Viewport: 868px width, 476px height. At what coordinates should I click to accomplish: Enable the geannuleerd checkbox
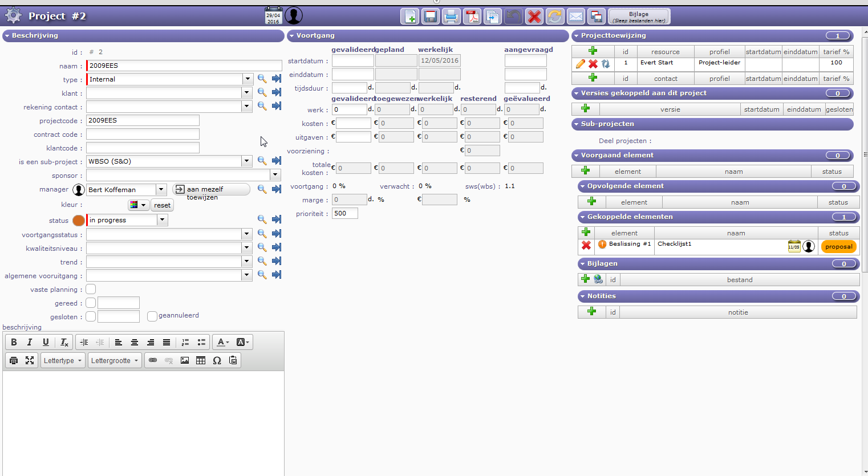152,316
